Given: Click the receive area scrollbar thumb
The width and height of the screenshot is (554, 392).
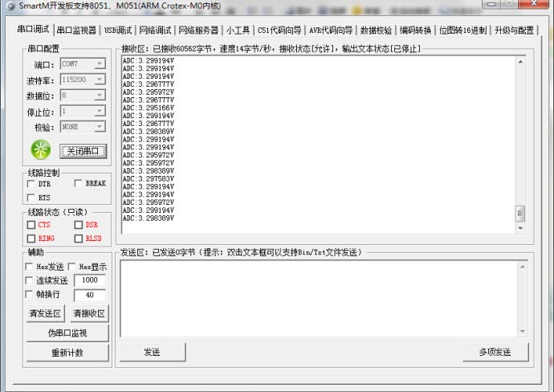Looking at the screenshot, I should [x=520, y=213].
